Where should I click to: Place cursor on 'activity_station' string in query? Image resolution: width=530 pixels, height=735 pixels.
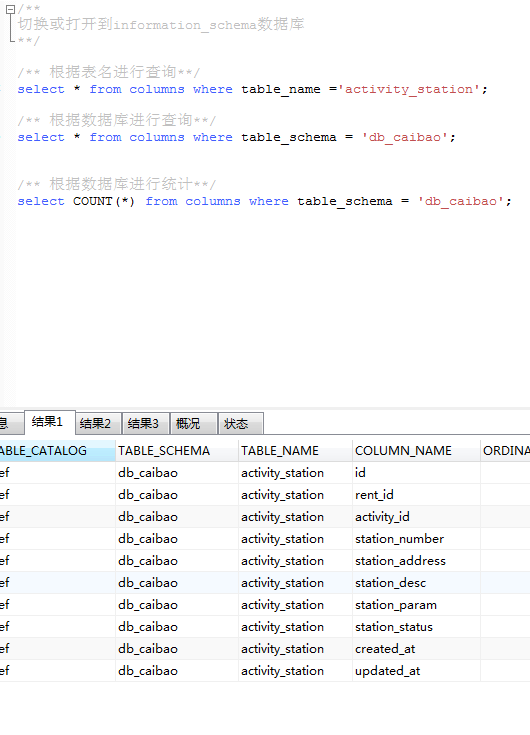pos(409,89)
